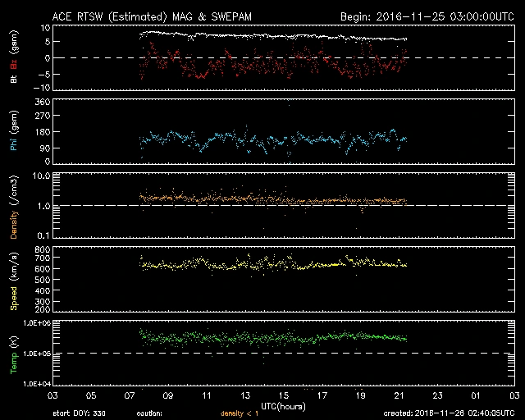Click the 'Bt Bz (gsm)' axis label
The height and width of the screenshot is (420, 525).
point(14,57)
